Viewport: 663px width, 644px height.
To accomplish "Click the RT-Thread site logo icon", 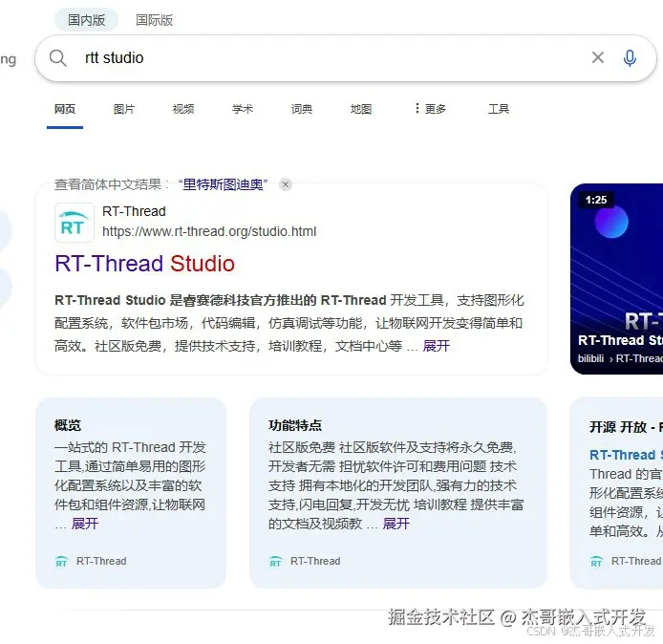I will point(75,223).
